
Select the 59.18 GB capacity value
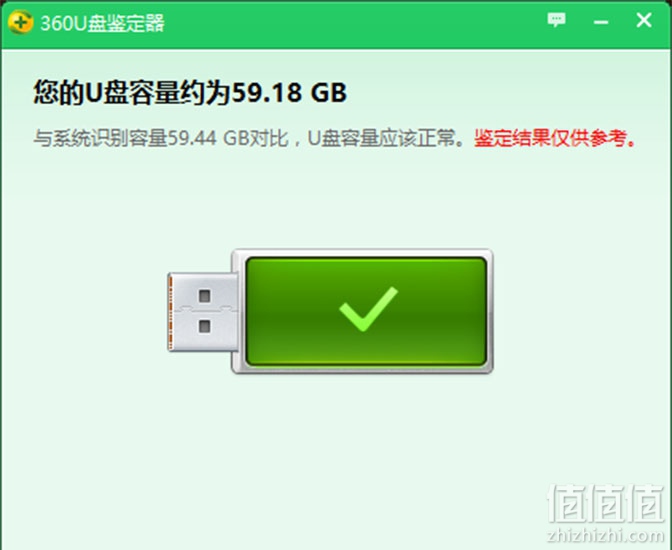click(x=290, y=92)
